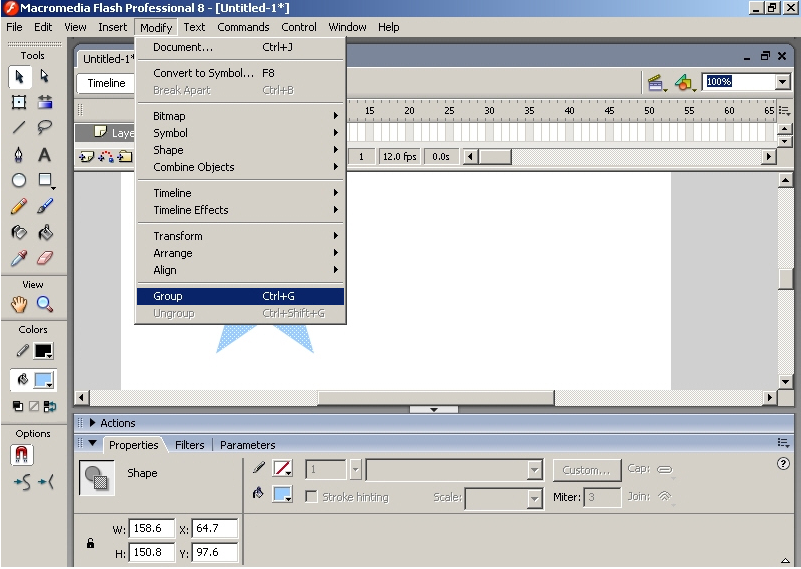Select the Text tool
The image size is (801, 569).
[45, 154]
